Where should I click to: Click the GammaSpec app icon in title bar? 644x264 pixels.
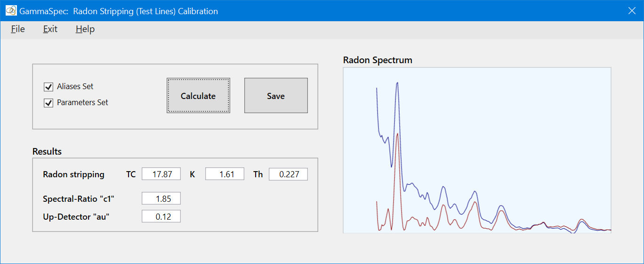[x=11, y=10]
